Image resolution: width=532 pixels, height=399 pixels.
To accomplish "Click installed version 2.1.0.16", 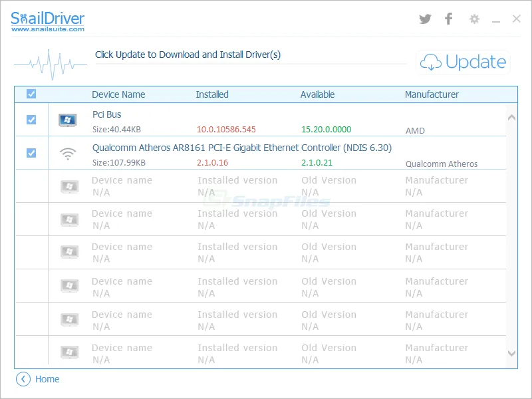I will (212, 162).
